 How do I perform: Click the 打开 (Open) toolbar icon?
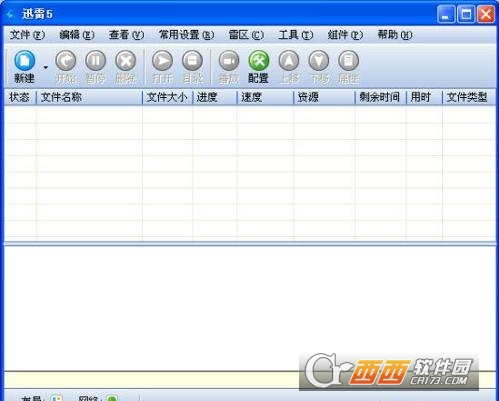pyautogui.click(x=162, y=61)
